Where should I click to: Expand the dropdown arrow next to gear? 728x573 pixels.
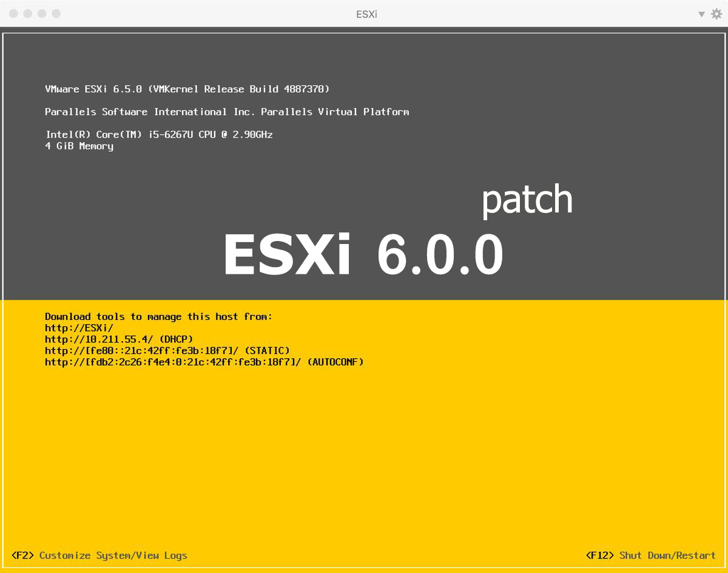[701, 14]
